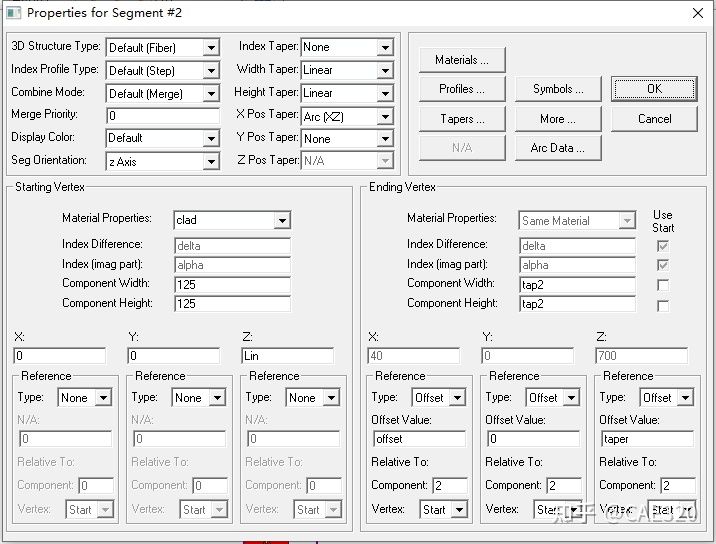Screen dimensions: 716x544
Task: Open ending vertex X Reference Type dropdown
Action: 438,397
